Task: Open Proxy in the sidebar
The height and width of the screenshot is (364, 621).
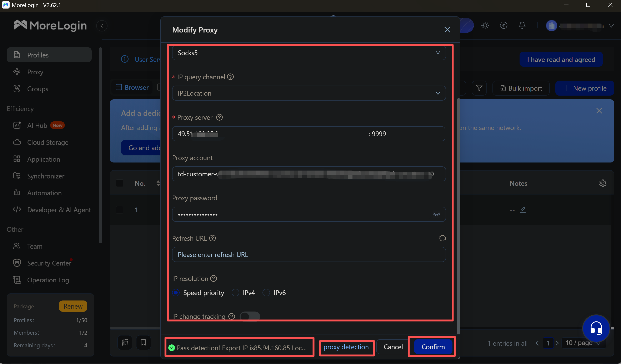Action: pos(49,72)
